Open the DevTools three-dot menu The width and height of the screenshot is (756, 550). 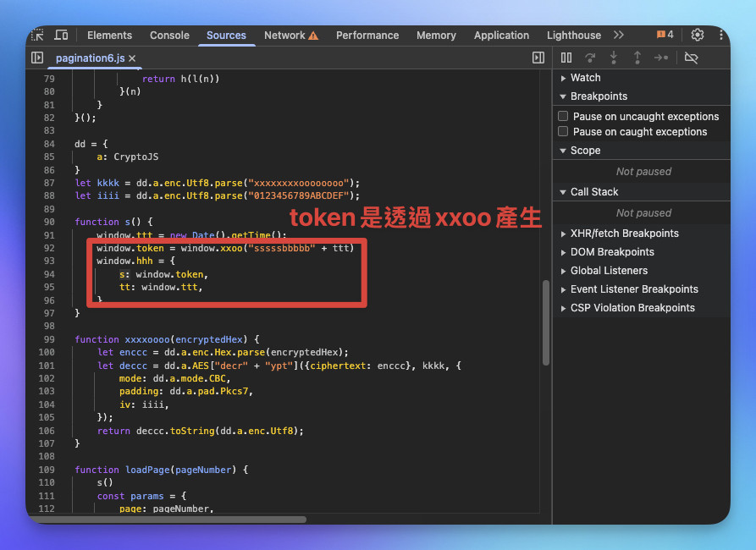tap(720, 35)
